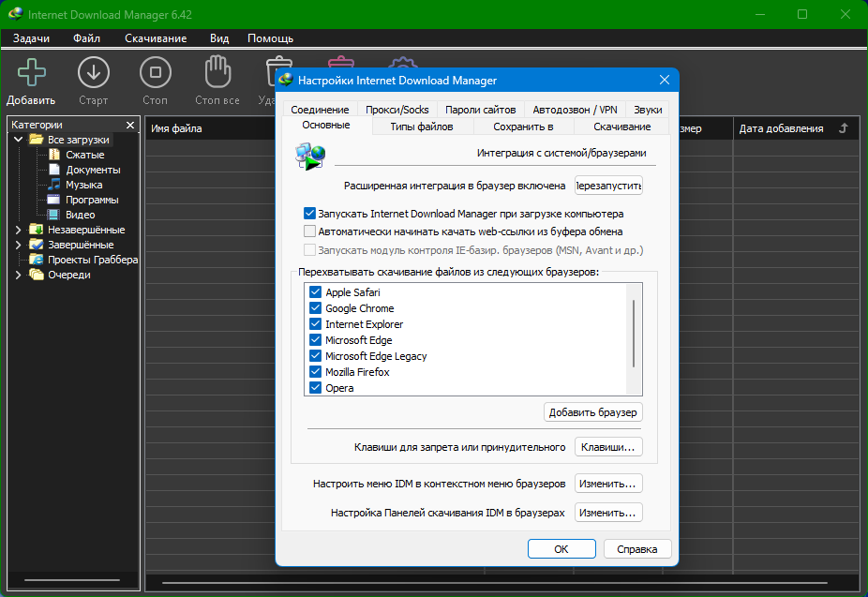Screen dimensions: 868x597
Task: Select Проекты Граббера in sidebar
Action: pos(92,260)
